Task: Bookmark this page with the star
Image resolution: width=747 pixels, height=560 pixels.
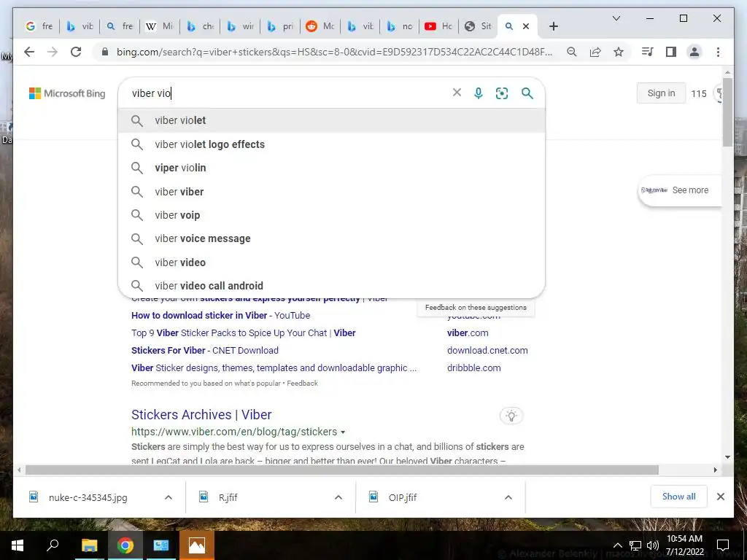Action: pyautogui.click(x=619, y=52)
